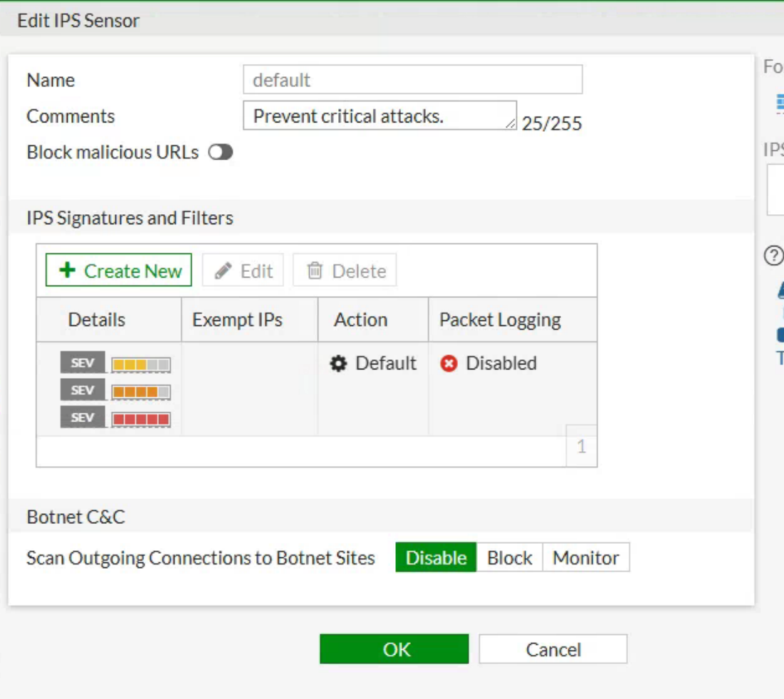The height and width of the screenshot is (699, 784).
Task: Click the Packet Logging column header
Action: (500, 320)
